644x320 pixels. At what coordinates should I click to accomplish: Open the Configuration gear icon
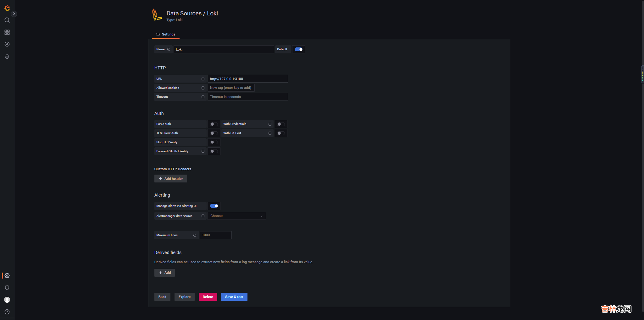[7, 276]
